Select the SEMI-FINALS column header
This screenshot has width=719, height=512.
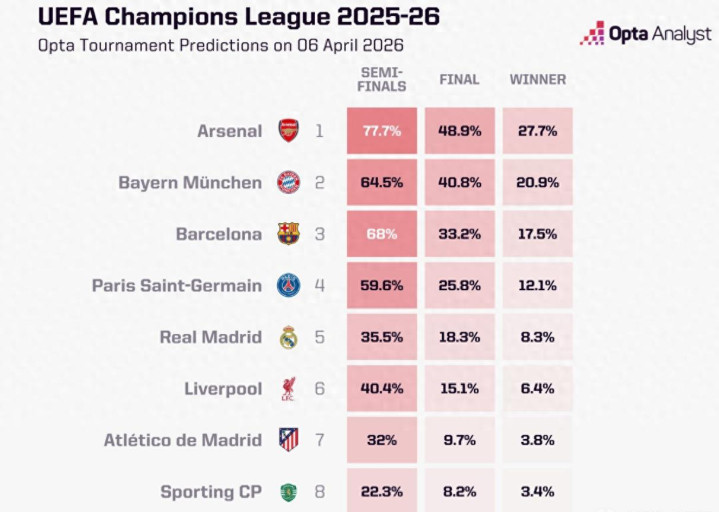tap(383, 80)
